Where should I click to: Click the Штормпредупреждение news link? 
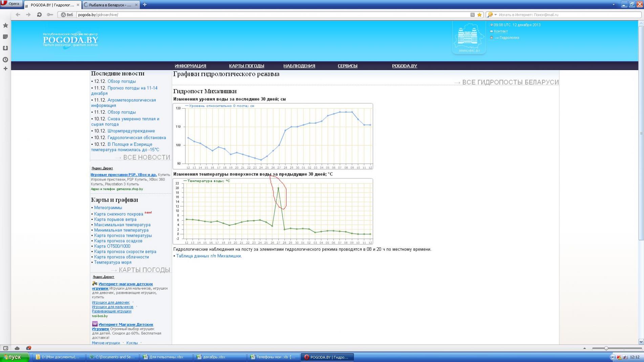click(x=131, y=131)
